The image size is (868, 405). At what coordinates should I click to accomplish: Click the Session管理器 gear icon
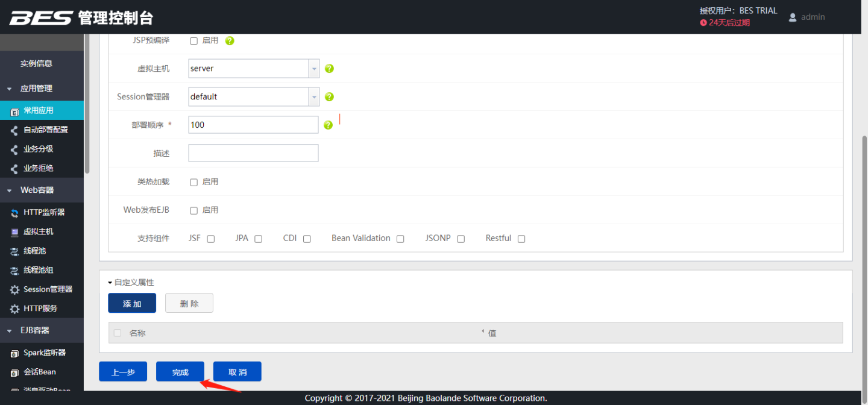15,290
